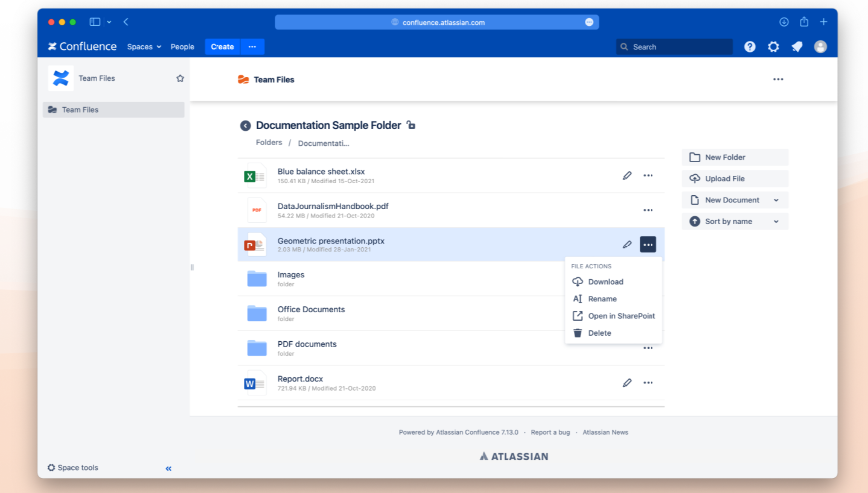Open Space tools link
868x493 pixels.
tap(73, 468)
